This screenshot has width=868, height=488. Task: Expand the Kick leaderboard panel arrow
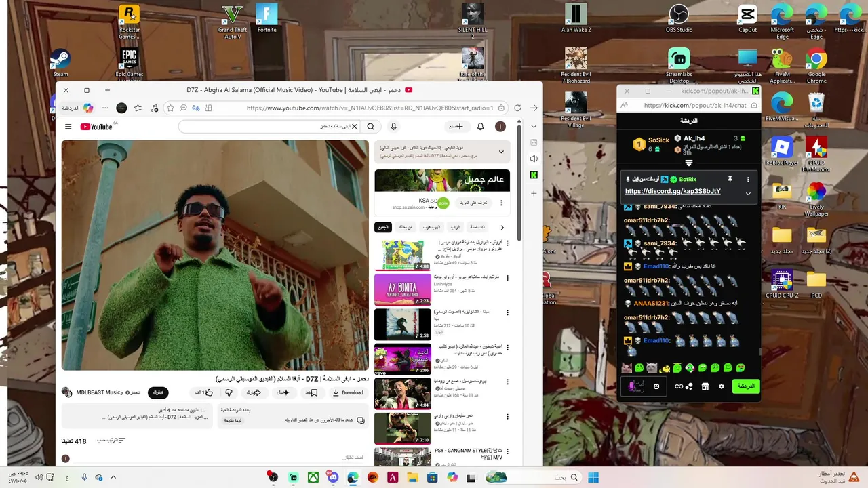(x=688, y=163)
